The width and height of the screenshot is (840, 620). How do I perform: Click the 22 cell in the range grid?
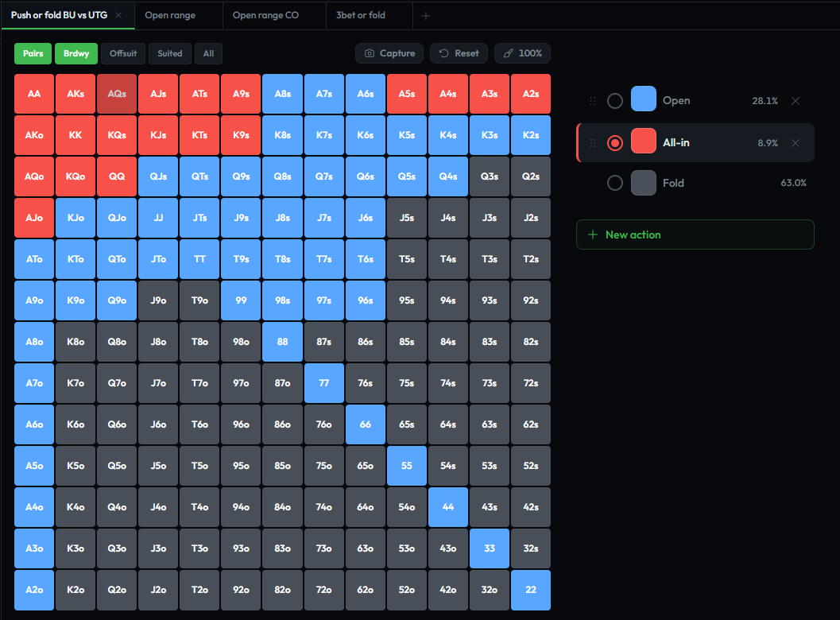tap(531, 590)
